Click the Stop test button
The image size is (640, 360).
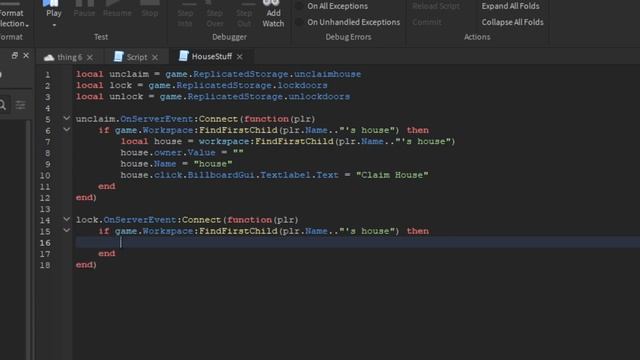(x=150, y=9)
